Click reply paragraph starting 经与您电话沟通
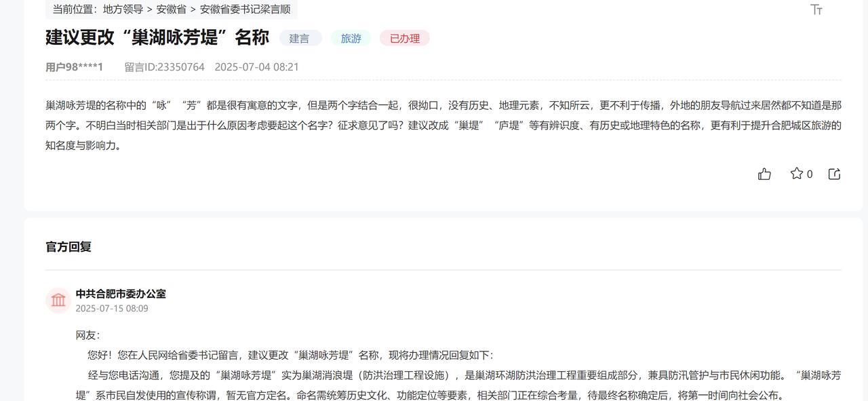Viewport: 868px width, 401px height. 458,385
